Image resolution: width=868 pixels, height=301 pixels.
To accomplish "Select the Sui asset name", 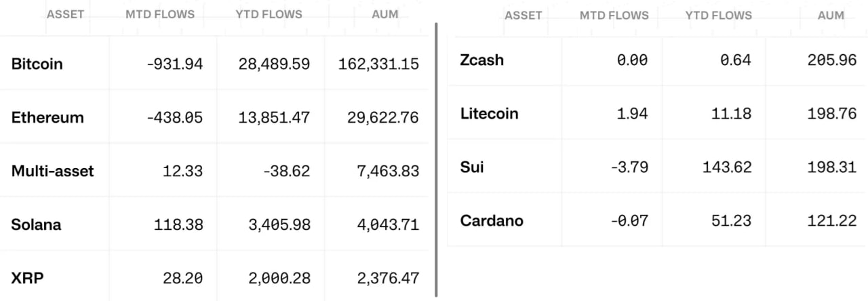I will point(472,167).
